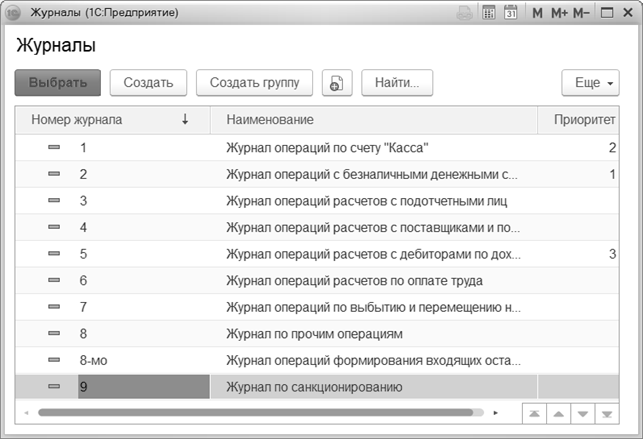Open the calendar icon in title bar

[511, 14]
